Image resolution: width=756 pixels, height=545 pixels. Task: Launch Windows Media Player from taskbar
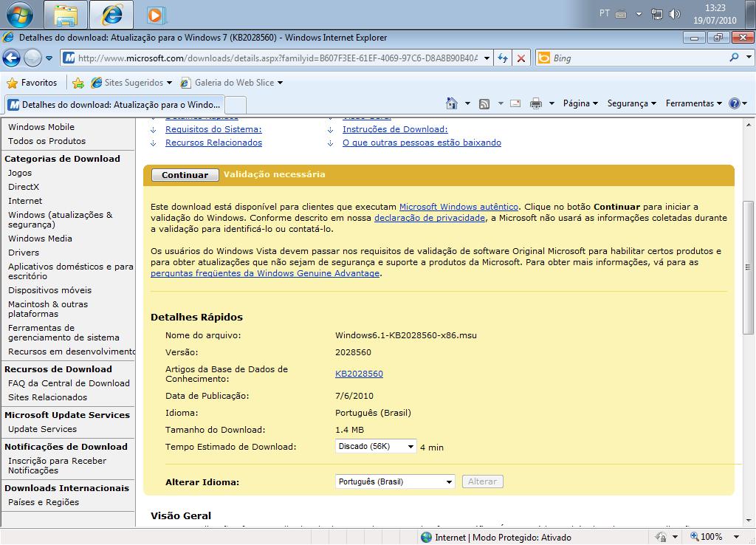click(156, 15)
